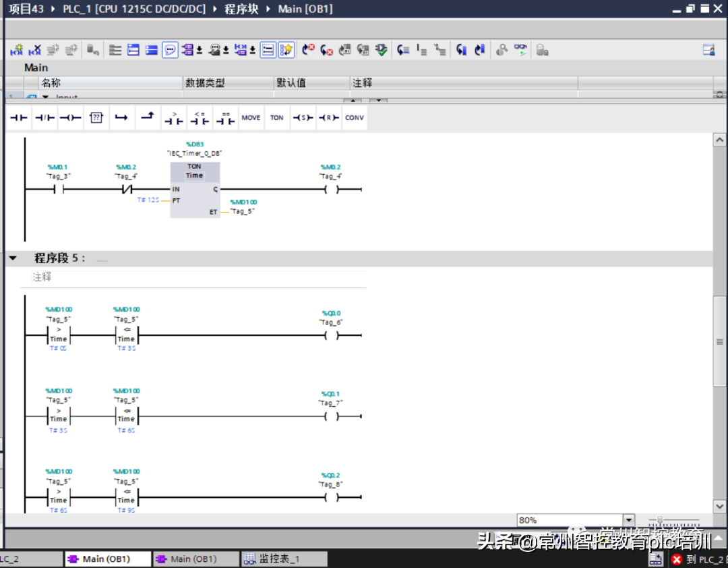The image size is (728, 568).
Task: Insert an output coil instruction
Action: pyautogui.click(x=70, y=117)
